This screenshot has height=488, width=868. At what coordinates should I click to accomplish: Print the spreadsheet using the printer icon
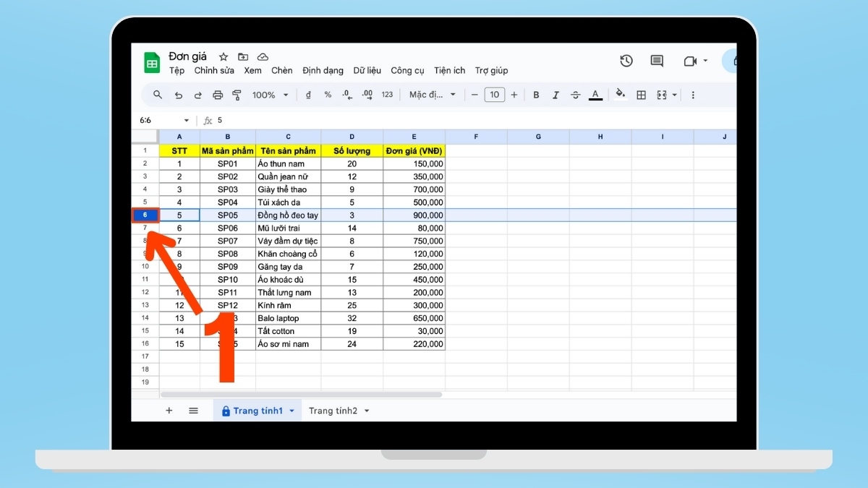click(x=218, y=95)
